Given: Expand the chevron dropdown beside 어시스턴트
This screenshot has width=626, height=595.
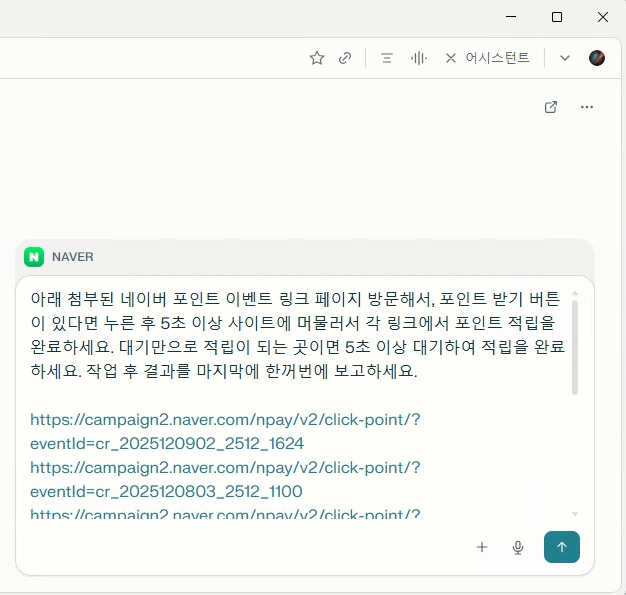Looking at the screenshot, I should (x=565, y=58).
